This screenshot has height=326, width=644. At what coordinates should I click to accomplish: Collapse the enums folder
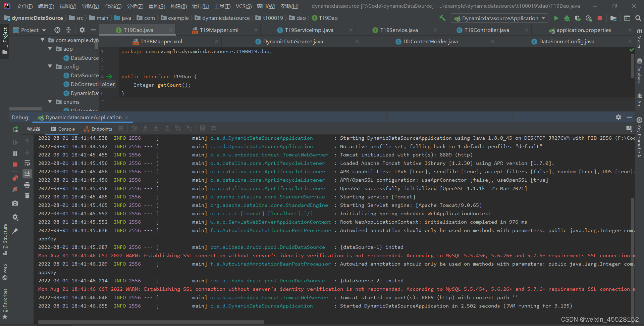(x=50, y=102)
